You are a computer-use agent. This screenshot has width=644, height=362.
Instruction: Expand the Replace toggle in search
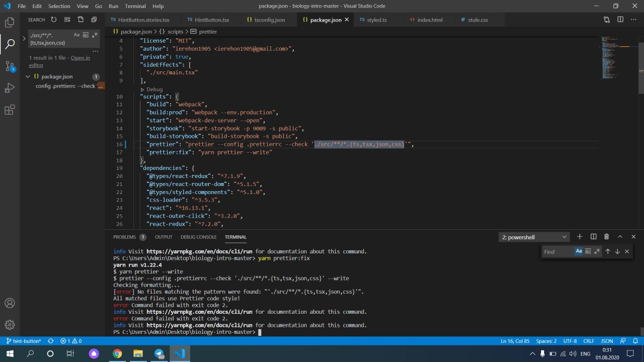tap(24, 39)
